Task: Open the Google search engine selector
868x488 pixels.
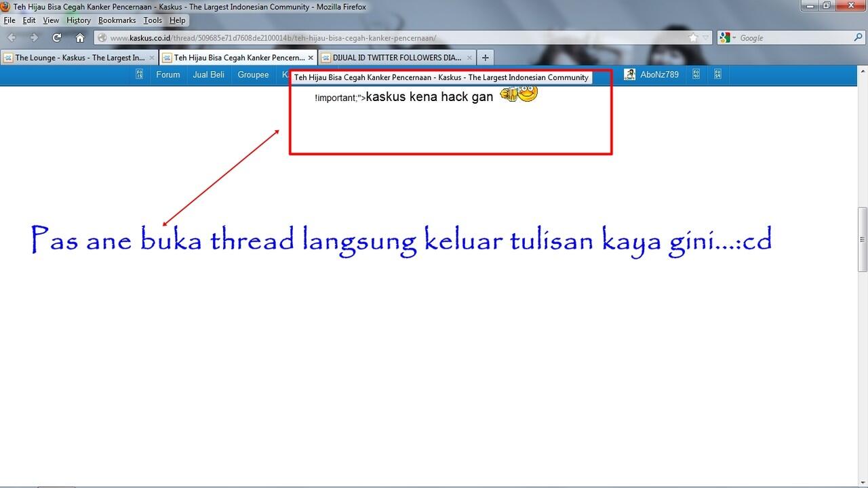Action: [x=728, y=38]
